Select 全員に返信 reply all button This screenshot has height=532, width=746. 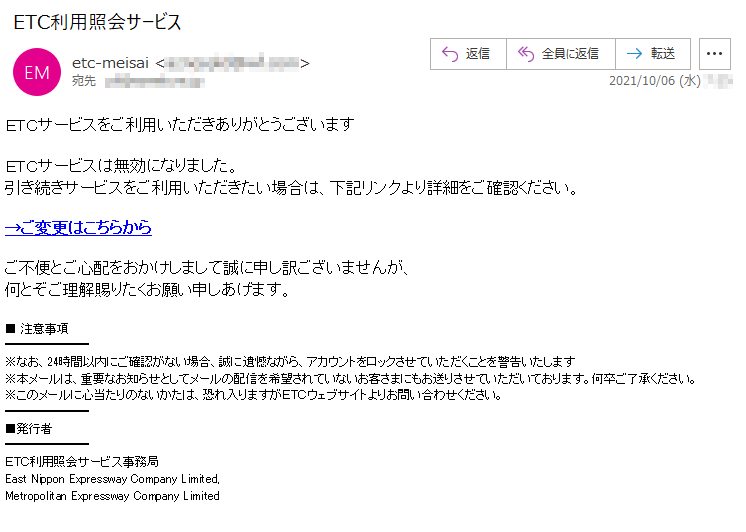click(x=561, y=54)
